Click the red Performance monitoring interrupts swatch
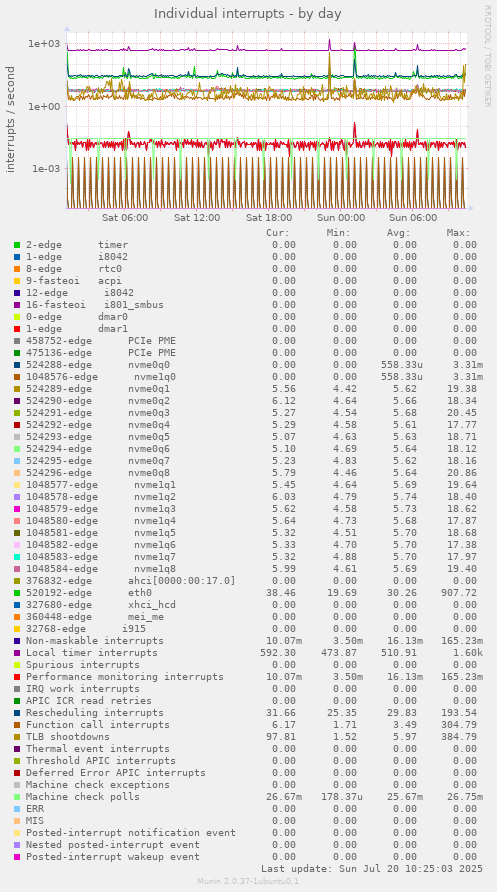This screenshot has height=892, width=497. click(17, 677)
